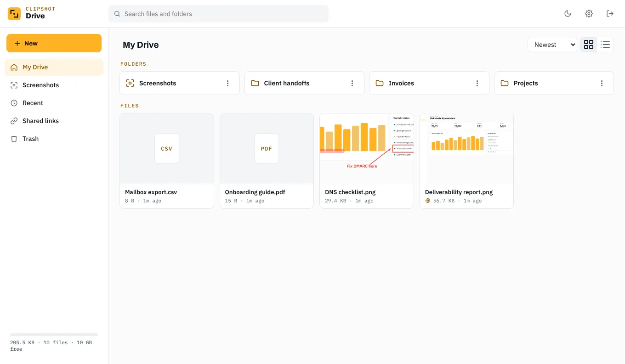The image size is (625, 364).
Task: Open the Projects folder
Action: [554, 83]
